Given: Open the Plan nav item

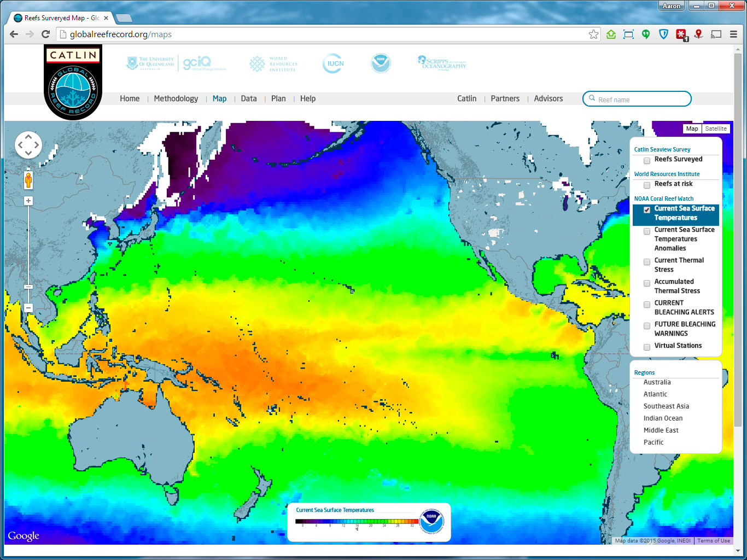Looking at the screenshot, I should (278, 98).
